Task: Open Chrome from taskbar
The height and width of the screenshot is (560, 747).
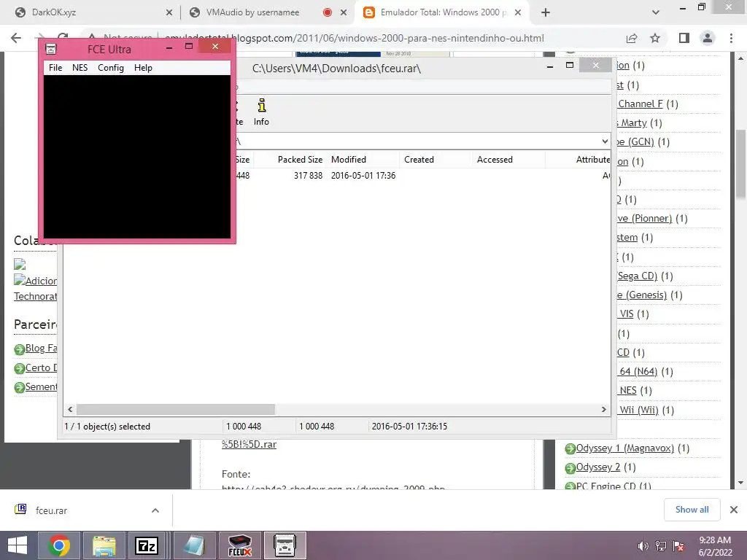Action: point(59,545)
